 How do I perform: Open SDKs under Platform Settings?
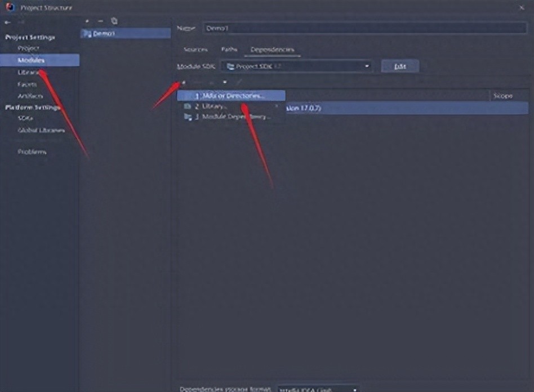point(25,118)
